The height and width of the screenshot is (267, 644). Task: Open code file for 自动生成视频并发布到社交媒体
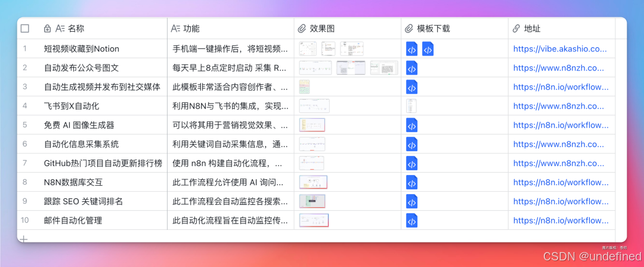(411, 87)
